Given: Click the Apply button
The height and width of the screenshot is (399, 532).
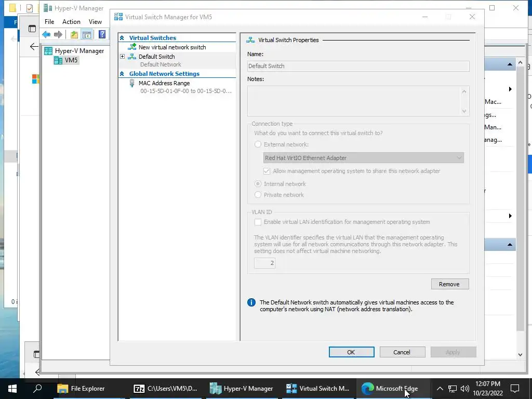Looking at the screenshot, I should [453, 352].
